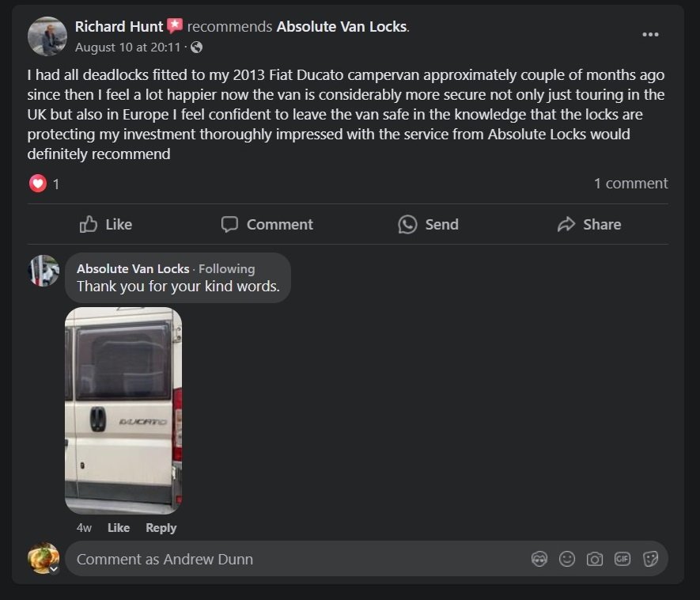Image resolution: width=700 pixels, height=600 pixels.
Task: Like the post with thumbs up button
Action: point(106,224)
